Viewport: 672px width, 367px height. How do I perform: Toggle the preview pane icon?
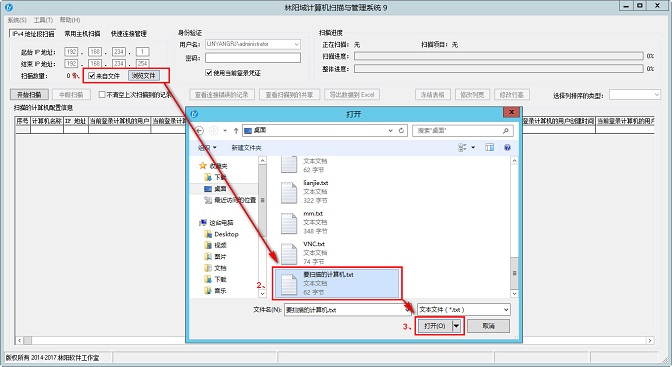[x=489, y=147]
